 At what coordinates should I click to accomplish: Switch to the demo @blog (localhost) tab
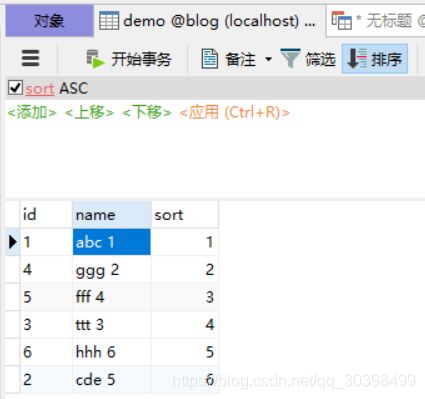point(209,21)
